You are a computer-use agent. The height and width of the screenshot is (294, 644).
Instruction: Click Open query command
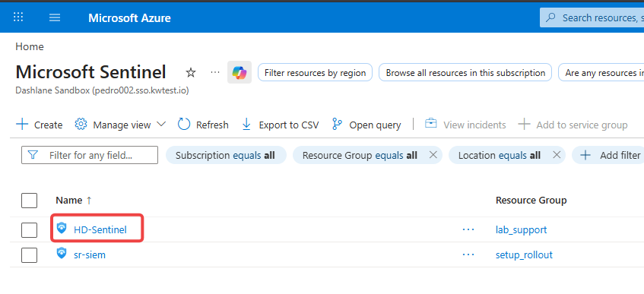(366, 125)
